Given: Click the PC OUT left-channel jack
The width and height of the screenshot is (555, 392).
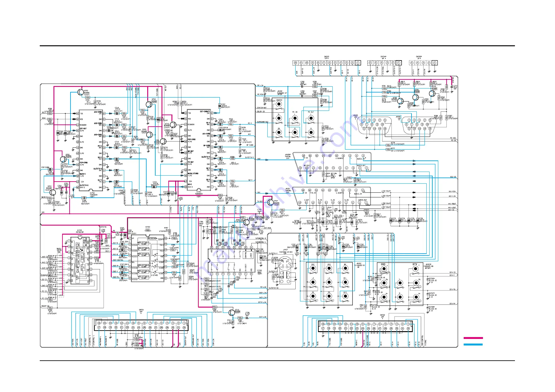Looking at the screenshot, I should (311, 118).
